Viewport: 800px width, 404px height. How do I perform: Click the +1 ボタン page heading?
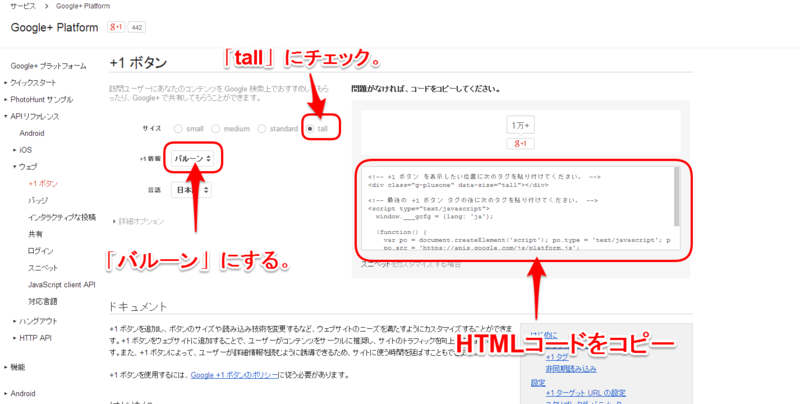tap(138, 63)
